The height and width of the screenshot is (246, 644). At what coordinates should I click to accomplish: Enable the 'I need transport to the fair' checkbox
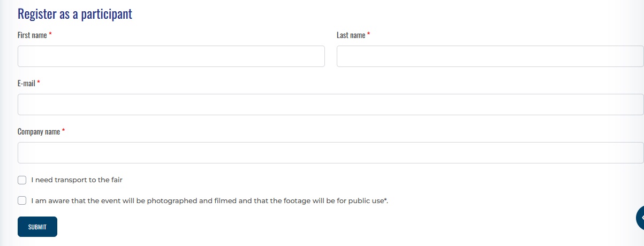(22, 180)
